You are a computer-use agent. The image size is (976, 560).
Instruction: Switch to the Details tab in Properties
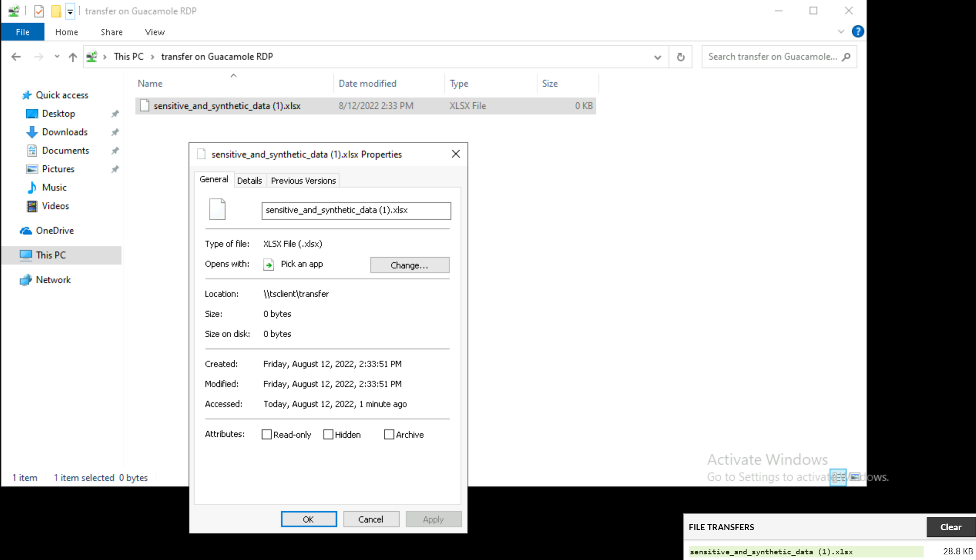click(250, 181)
